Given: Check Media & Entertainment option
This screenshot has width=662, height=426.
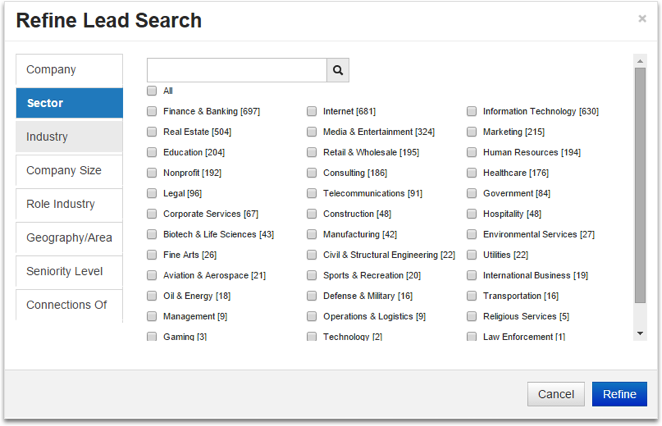Looking at the screenshot, I should (x=312, y=132).
